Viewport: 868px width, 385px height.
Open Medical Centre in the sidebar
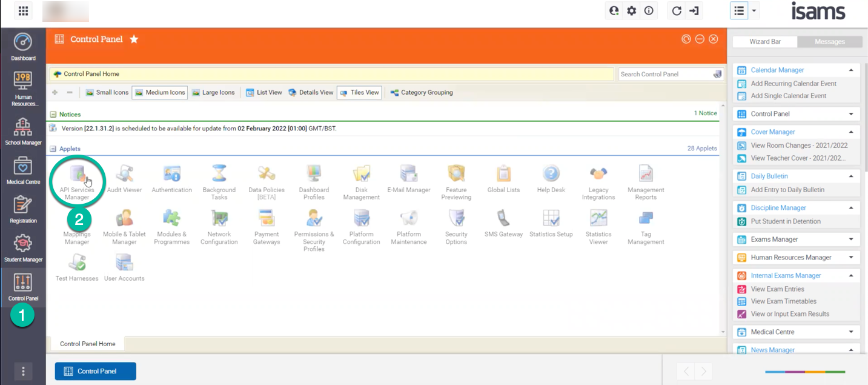(x=23, y=170)
